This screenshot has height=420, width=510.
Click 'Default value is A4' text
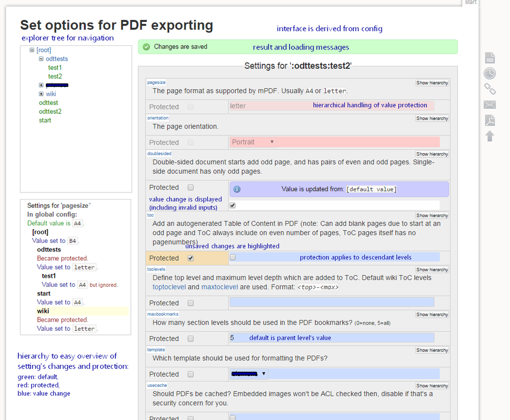pos(56,224)
